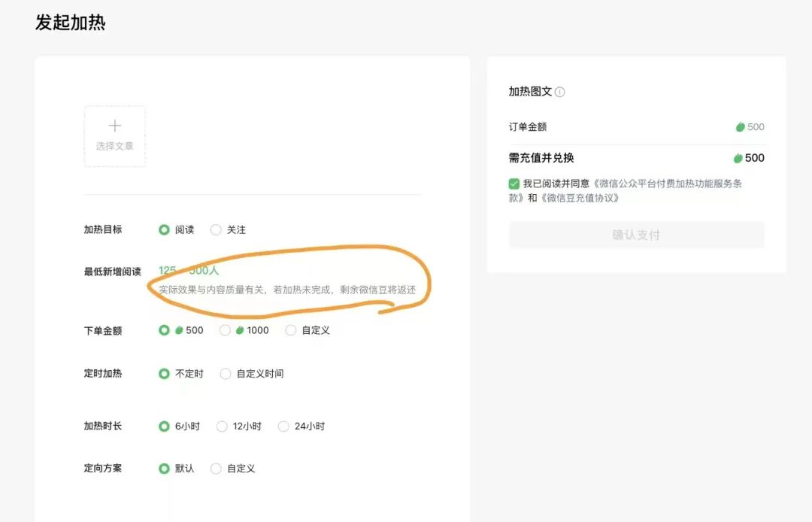This screenshot has height=522, width=812.
Task: Open the 加热图文 info tooltip icon
Action: pyautogui.click(x=560, y=91)
